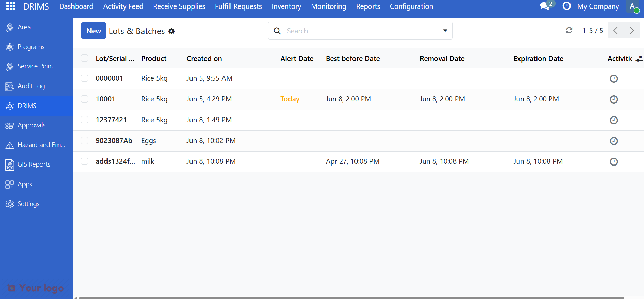Screen dimensions: 644x299
Task: Open activity clock for lot 10001
Action: tap(614, 99)
